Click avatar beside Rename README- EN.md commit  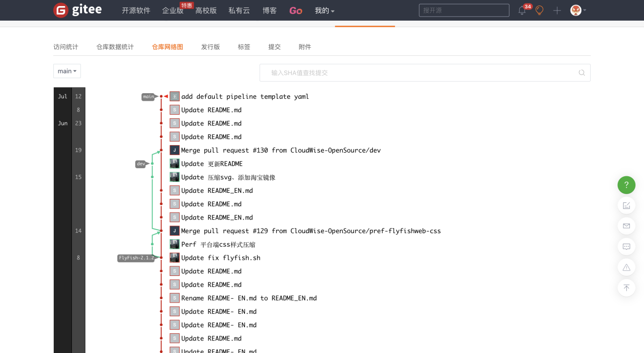pyautogui.click(x=175, y=298)
